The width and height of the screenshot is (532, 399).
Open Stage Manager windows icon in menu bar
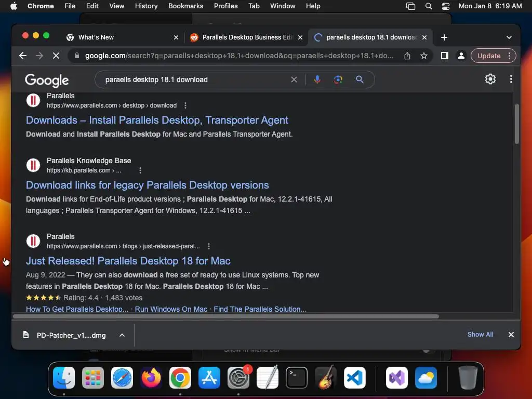(410, 6)
